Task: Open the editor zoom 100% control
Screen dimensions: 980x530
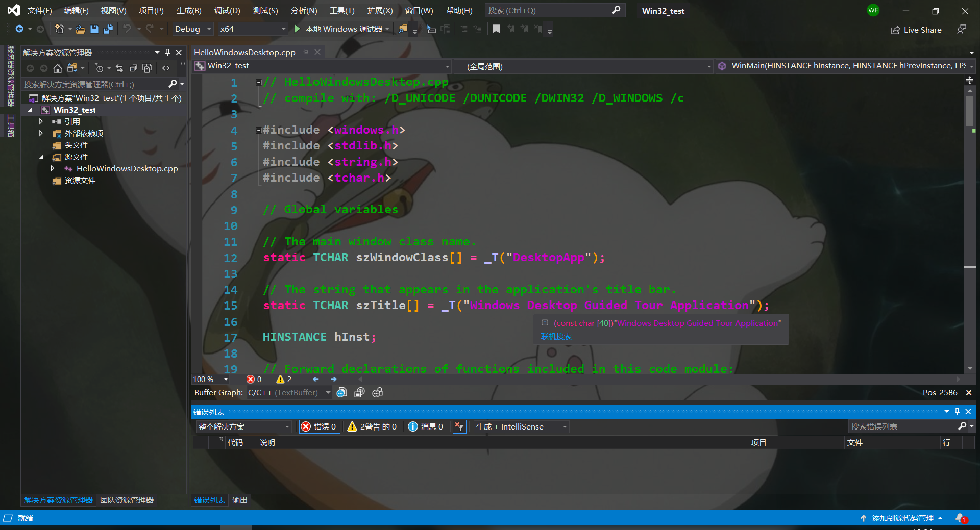Action: [209, 379]
